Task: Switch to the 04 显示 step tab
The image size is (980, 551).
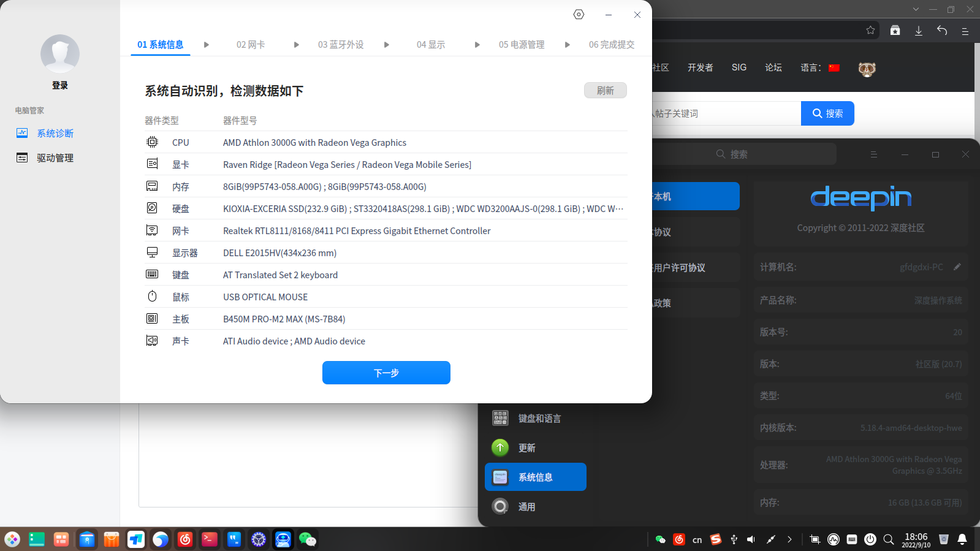Action: [x=431, y=45]
